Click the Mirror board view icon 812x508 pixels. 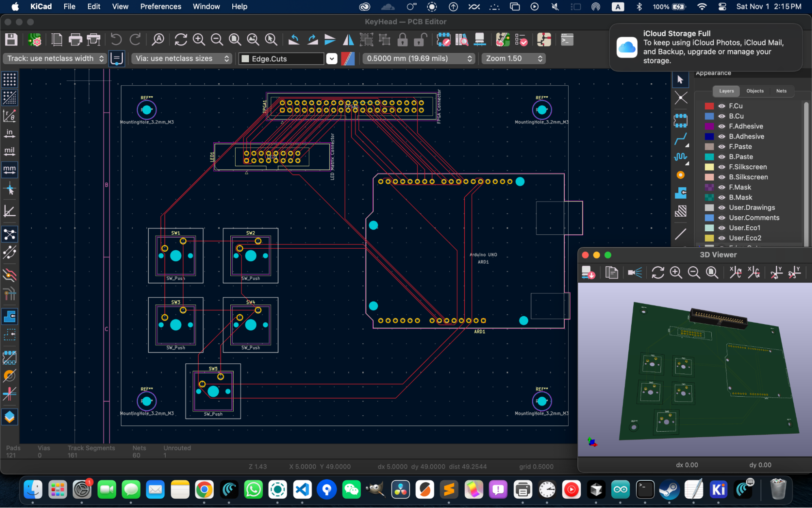click(x=348, y=40)
